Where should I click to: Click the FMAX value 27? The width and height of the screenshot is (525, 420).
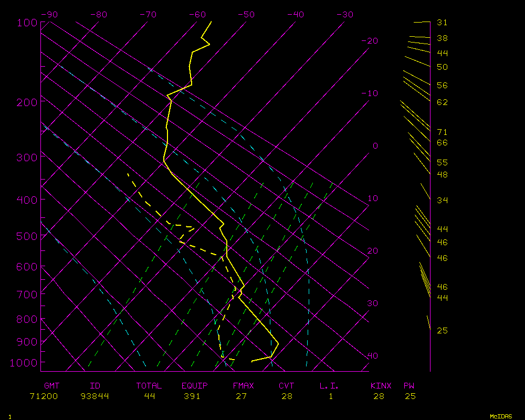pos(241,396)
